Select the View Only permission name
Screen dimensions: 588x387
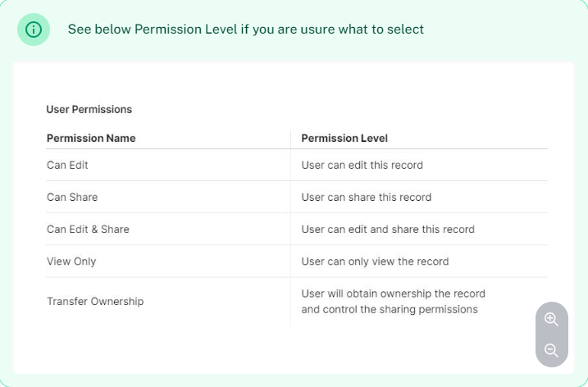(71, 262)
